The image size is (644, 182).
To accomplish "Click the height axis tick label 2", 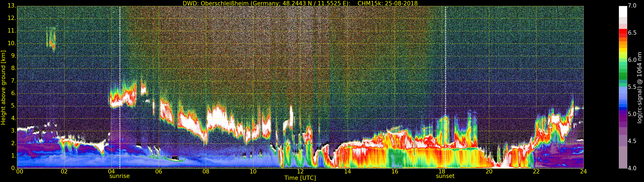I will pos(13,143).
